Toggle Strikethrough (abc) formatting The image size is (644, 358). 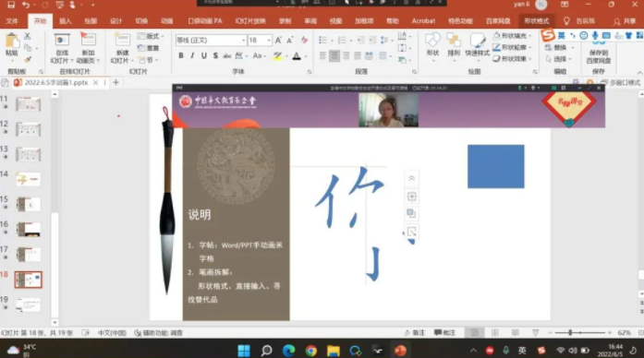pos(226,55)
